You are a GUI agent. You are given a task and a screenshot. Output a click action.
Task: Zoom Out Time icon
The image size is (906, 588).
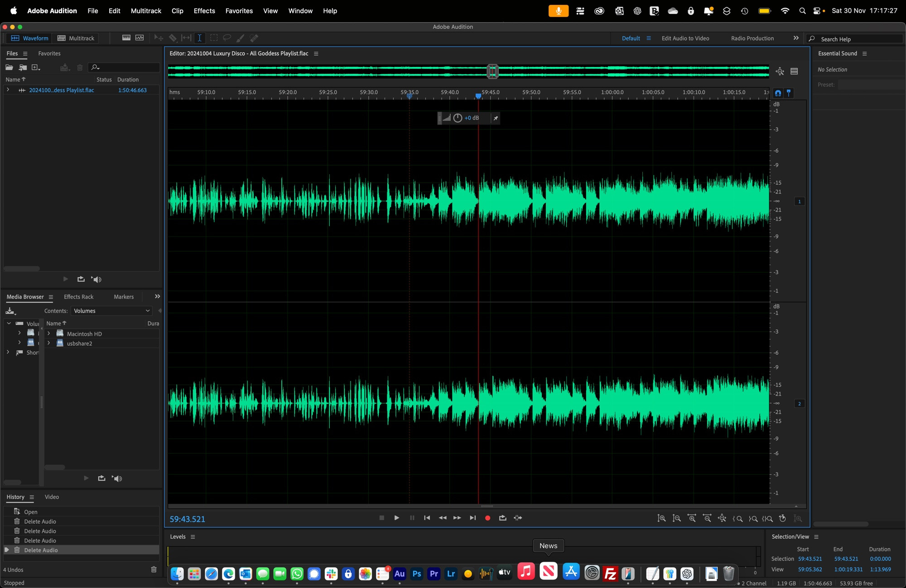point(707,518)
